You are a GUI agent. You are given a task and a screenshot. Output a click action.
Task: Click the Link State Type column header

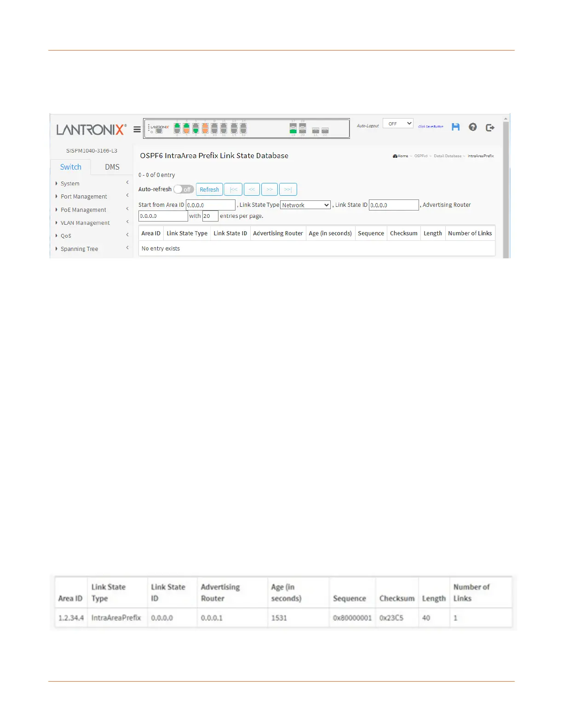click(187, 233)
